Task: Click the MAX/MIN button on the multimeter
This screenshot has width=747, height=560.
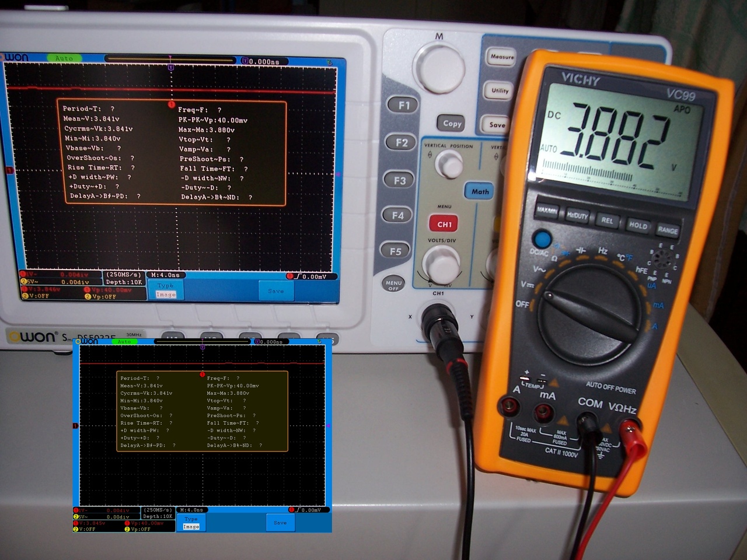Action: click(x=547, y=211)
